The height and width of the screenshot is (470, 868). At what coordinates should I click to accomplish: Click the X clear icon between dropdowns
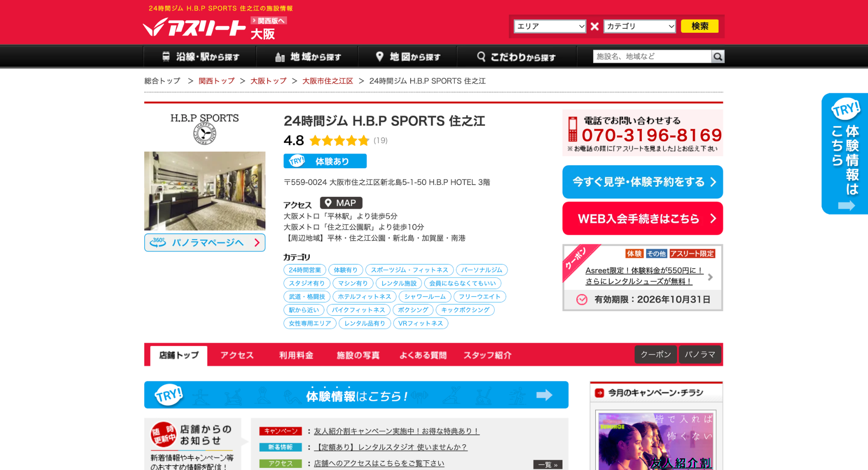(x=594, y=26)
